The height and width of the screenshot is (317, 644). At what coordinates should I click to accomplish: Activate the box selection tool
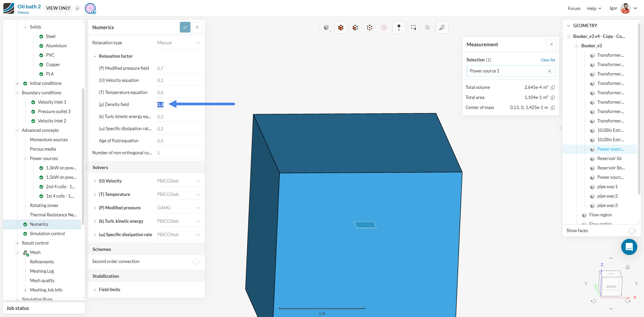point(414,28)
